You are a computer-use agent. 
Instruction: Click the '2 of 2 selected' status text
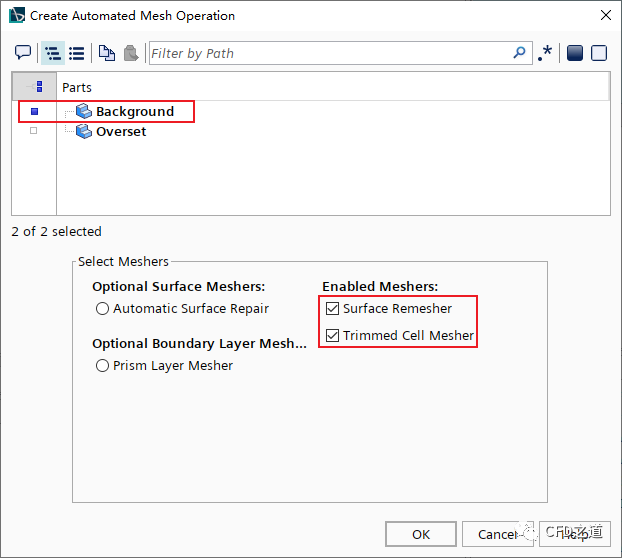tap(56, 232)
